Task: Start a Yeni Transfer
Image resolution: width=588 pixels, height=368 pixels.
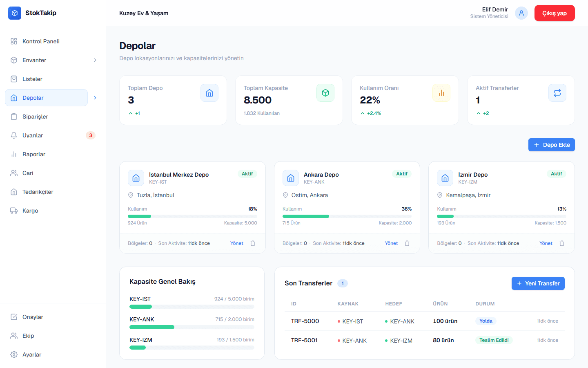Action: click(x=538, y=283)
